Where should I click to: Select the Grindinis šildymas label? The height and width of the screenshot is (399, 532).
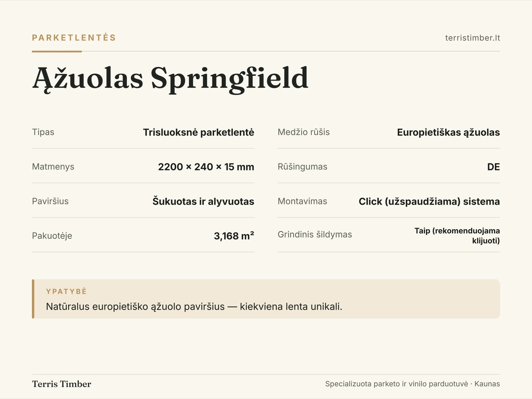315,235
